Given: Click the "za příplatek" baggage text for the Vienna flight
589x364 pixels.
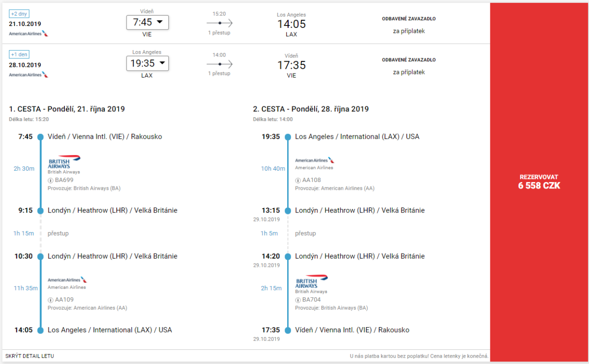Looking at the screenshot, I should pos(408,31).
